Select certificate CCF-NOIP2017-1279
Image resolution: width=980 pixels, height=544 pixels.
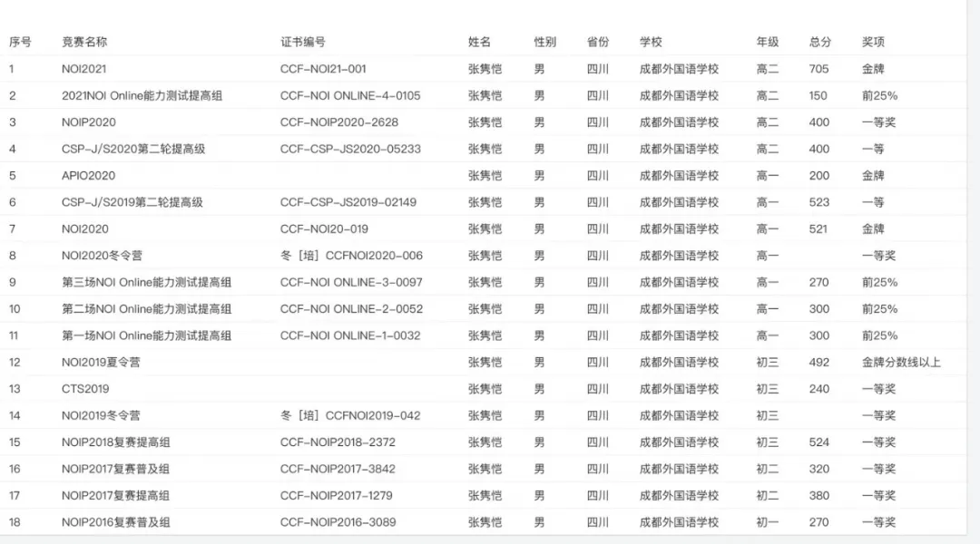tap(337, 496)
